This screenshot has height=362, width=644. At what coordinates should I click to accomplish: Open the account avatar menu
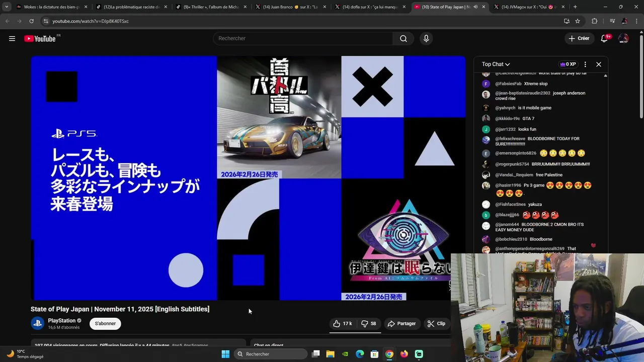coord(623,39)
